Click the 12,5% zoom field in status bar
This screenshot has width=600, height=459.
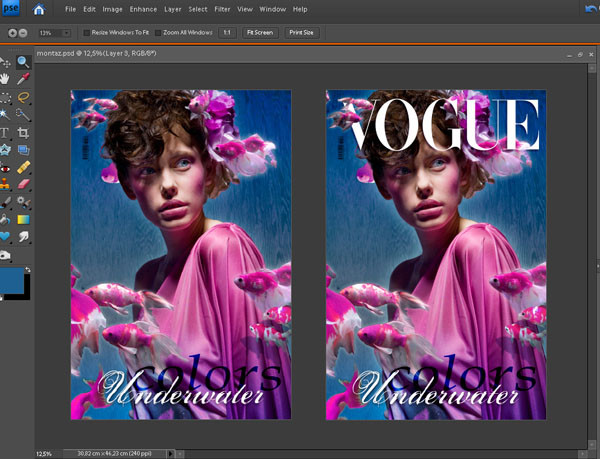44,454
